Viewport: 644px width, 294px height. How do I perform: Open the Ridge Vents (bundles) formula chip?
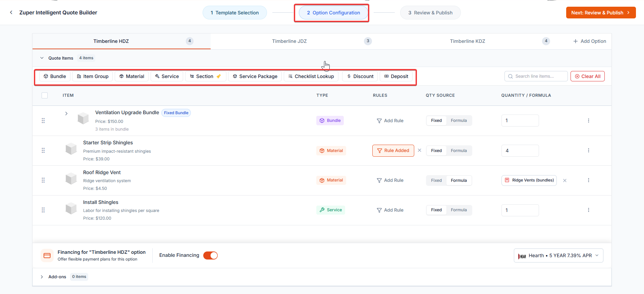(529, 180)
